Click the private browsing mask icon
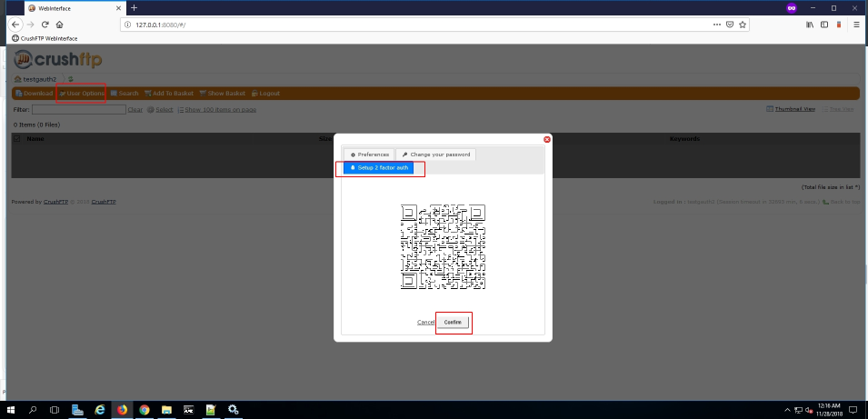868x419 pixels. click(x=792, y=8)
